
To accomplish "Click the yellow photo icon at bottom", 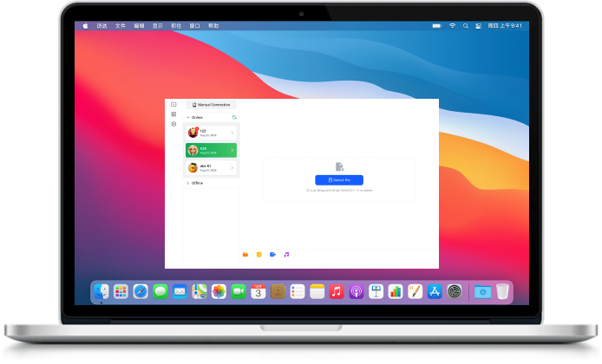I will click(258, 254).
